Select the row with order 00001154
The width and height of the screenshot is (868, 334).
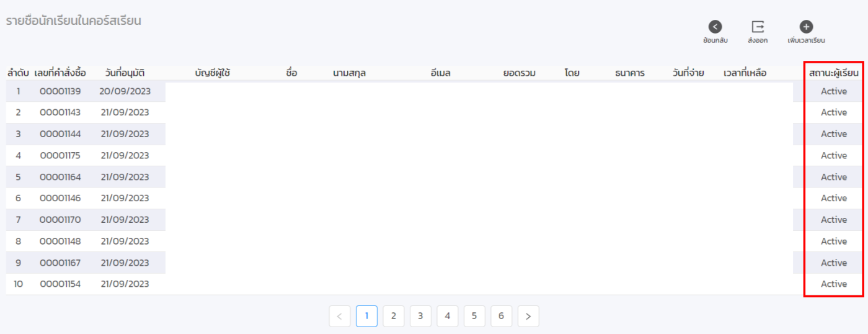pyautogui.click(x=60, y=284)
